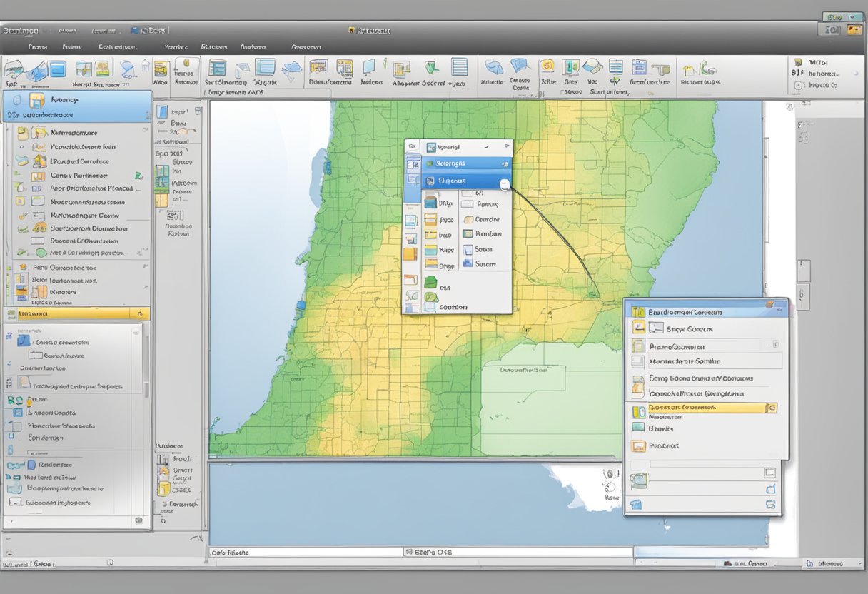Viewport: 868px width, 594px height.
Task: Select the green funnel icon in the ribbon
Action: coord(432,68)
